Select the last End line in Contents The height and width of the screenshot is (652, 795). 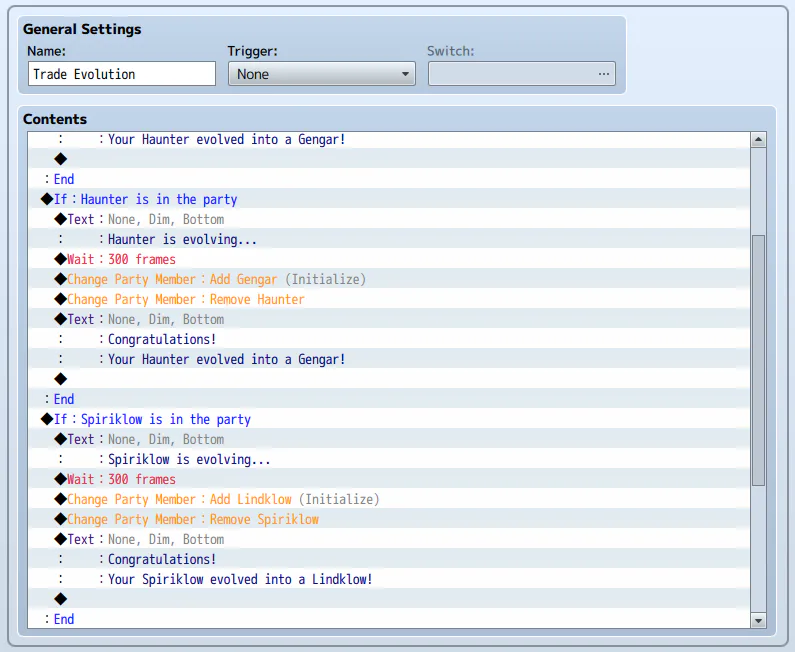pyautogui.click(x=64, y=619)
